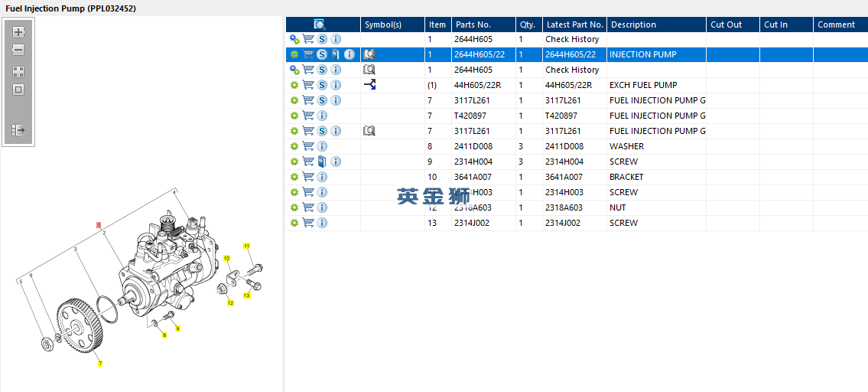
Task: Click the replacement arrow symbol for 44H605/22R
Action: 369,85
